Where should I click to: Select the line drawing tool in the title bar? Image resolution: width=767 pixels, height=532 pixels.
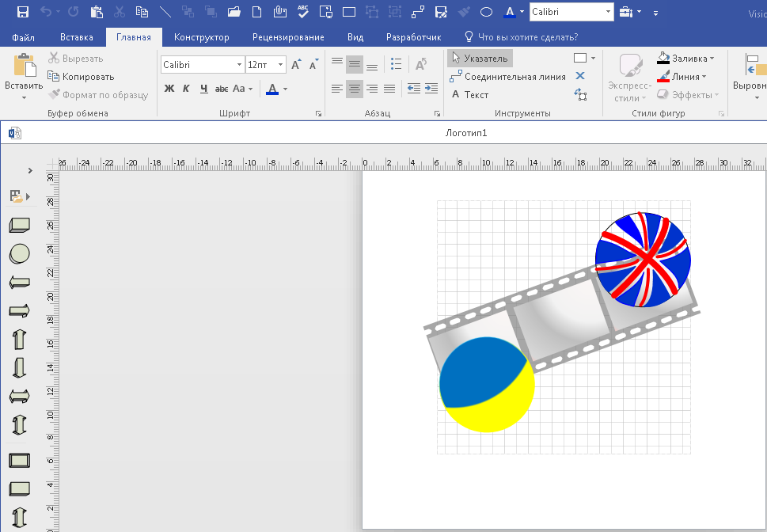(165, 12)
